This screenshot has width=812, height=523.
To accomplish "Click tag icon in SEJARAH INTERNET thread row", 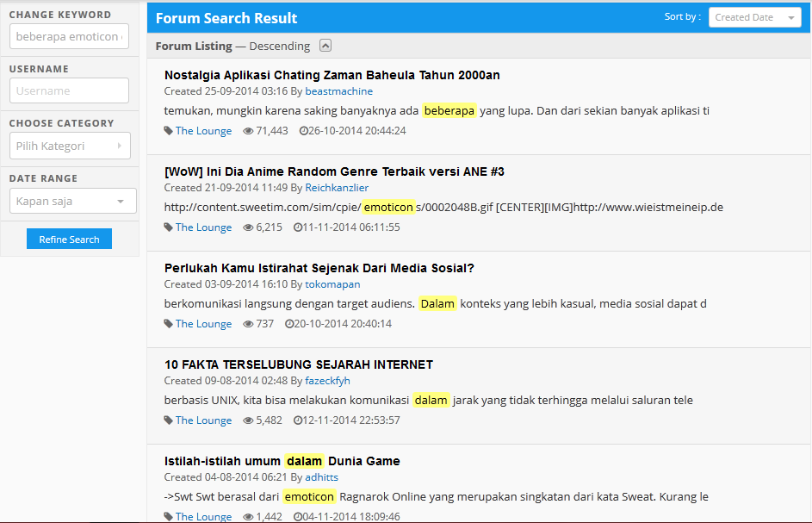I will click(168, 420).
